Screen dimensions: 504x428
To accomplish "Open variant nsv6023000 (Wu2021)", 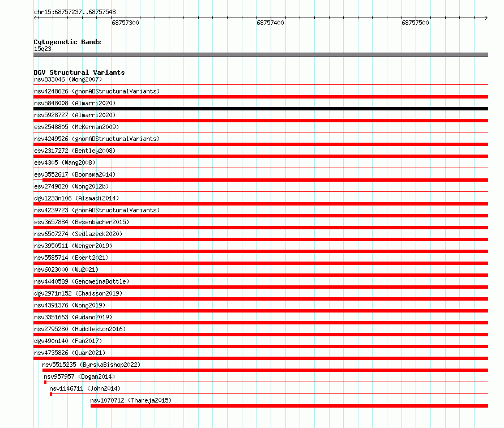I will coord(66,269).
